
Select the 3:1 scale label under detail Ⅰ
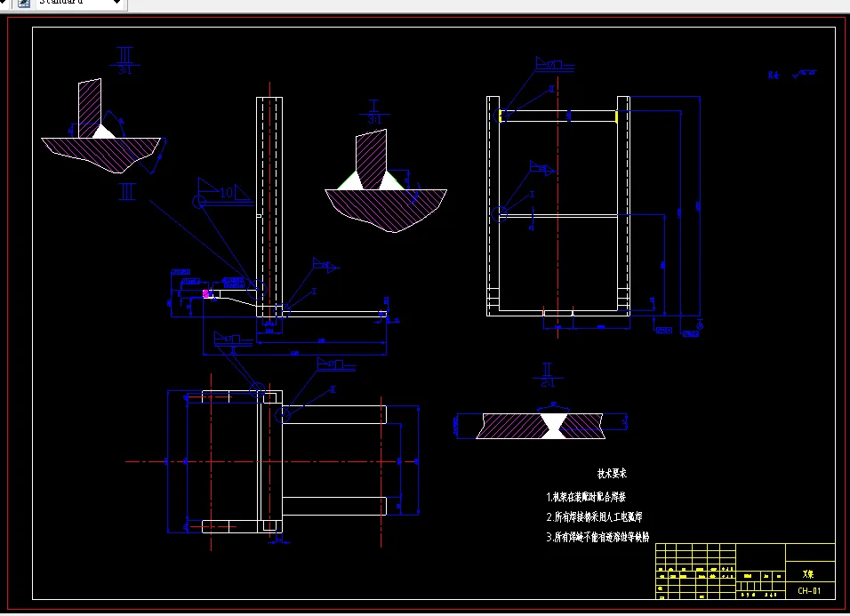(374, 120)
